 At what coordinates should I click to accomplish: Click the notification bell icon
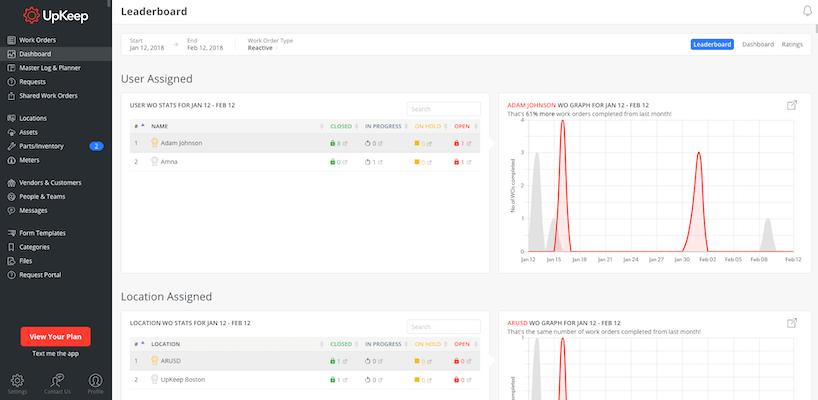click(x=807, y=12)
